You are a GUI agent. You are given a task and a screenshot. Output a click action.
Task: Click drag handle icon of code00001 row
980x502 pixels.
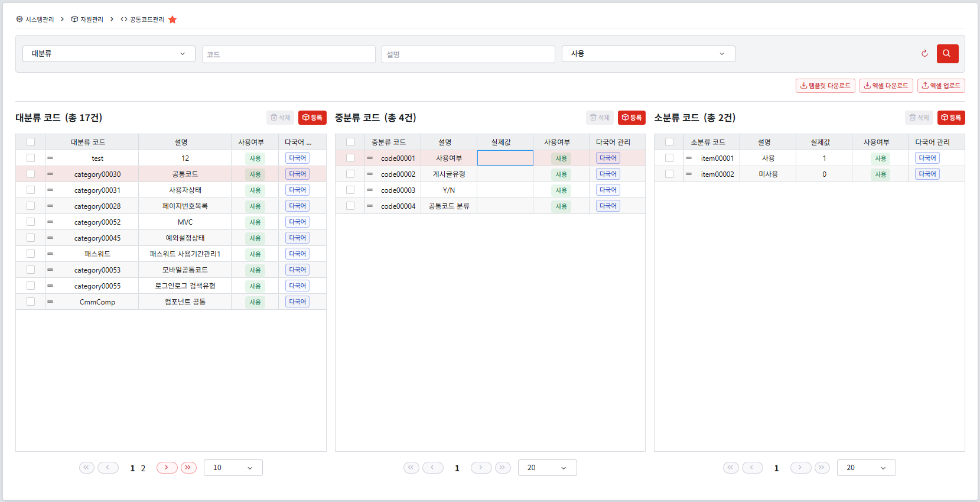(370, 158)
